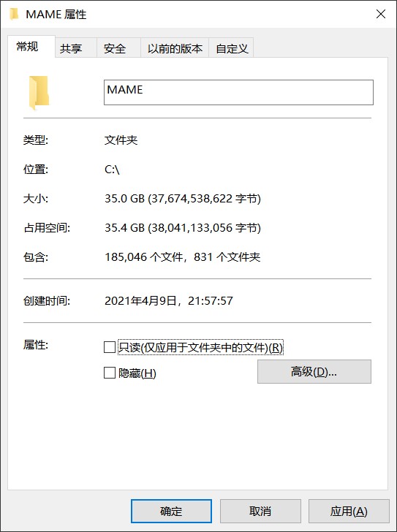Open the 安全 tab
This screenshot has width=397, height=532.
coord(118,48)
